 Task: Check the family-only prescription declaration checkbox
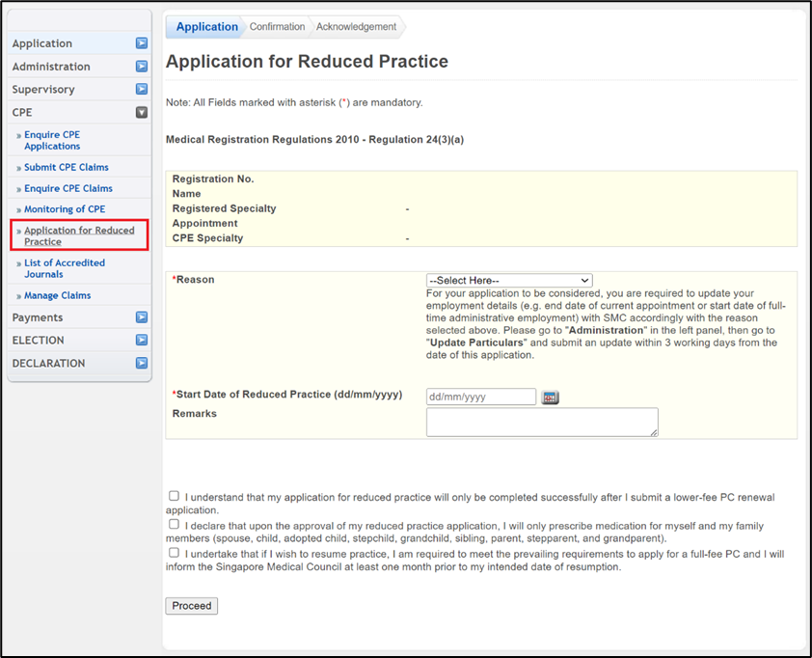tap(174, 524)
